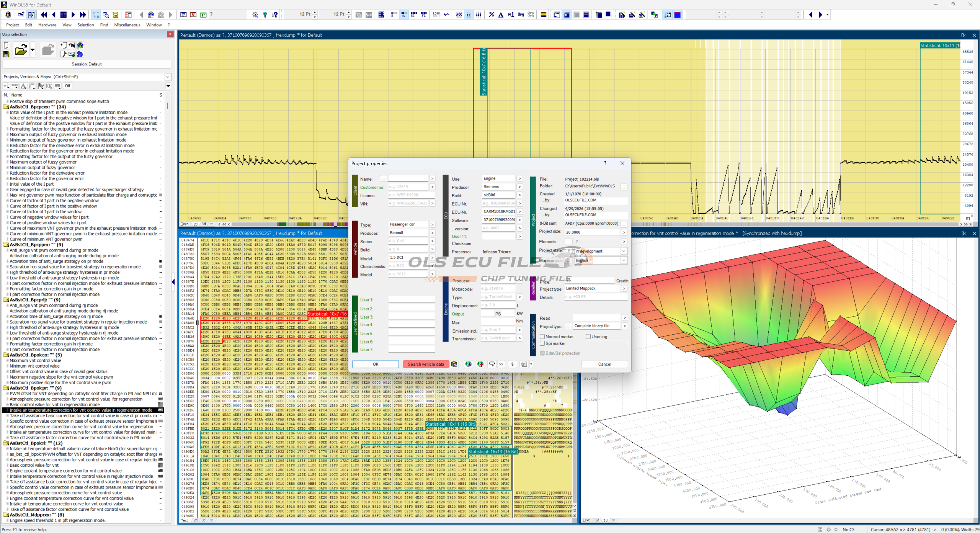Open the rainbow color settings icon
The height and width of the screenshot is (533, 980).
coord(543,15)
